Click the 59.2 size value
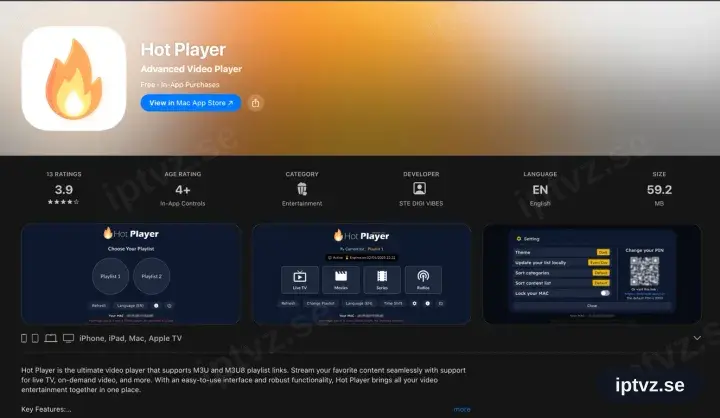 [x=659, y=190]
